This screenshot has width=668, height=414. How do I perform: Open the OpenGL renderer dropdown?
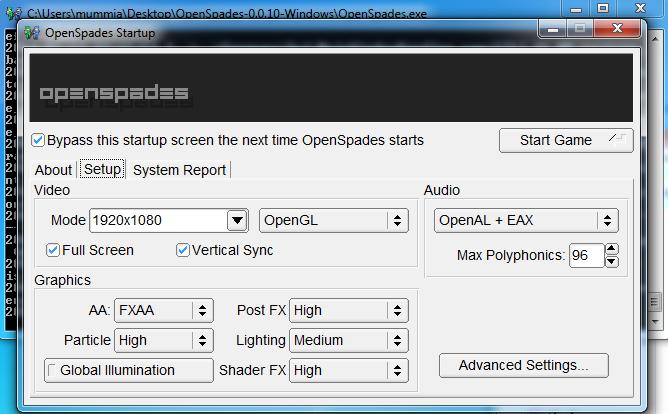tap(334, 220)
